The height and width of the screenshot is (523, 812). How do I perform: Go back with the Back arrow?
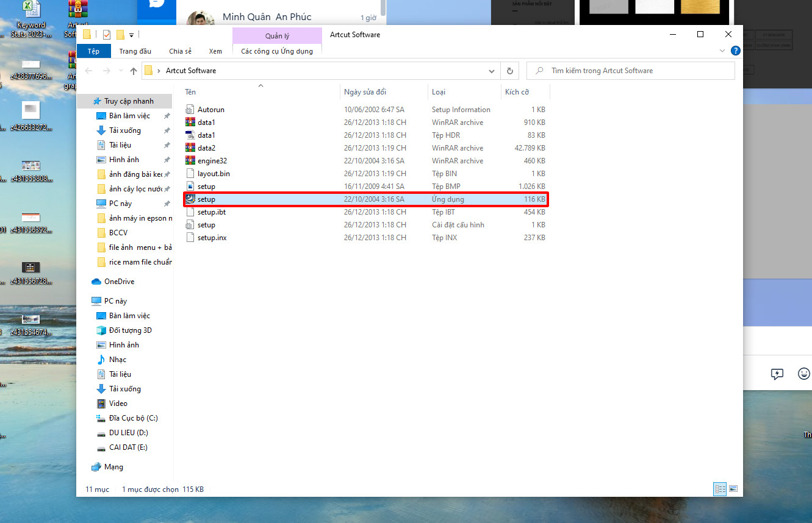89,71
